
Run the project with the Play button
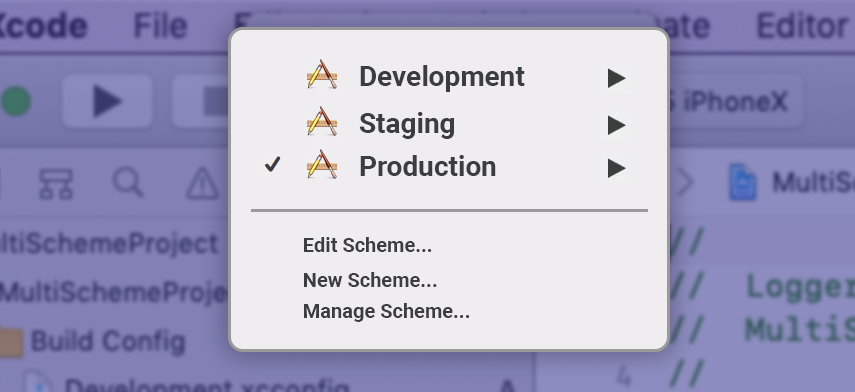coord(107,101)
